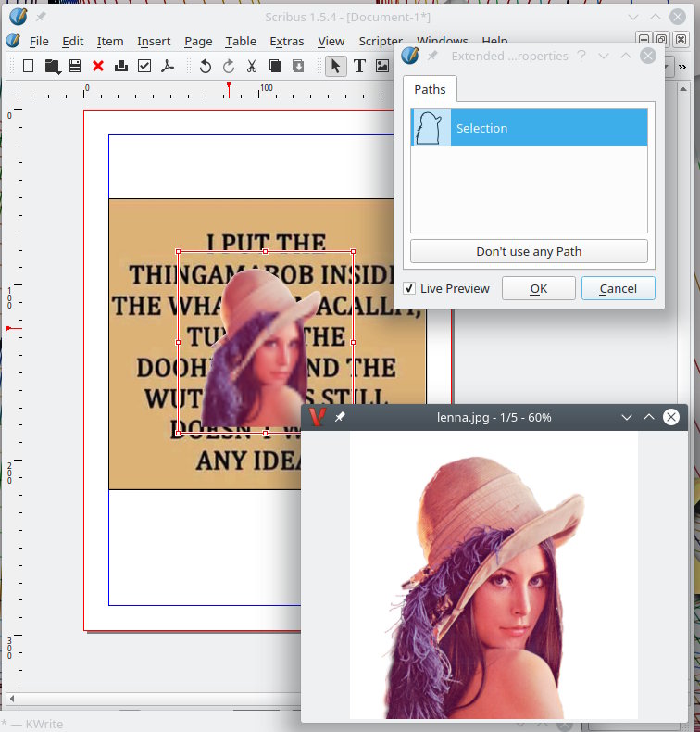
Task: Print the document with printer icon
Action: tap(121, 66)
